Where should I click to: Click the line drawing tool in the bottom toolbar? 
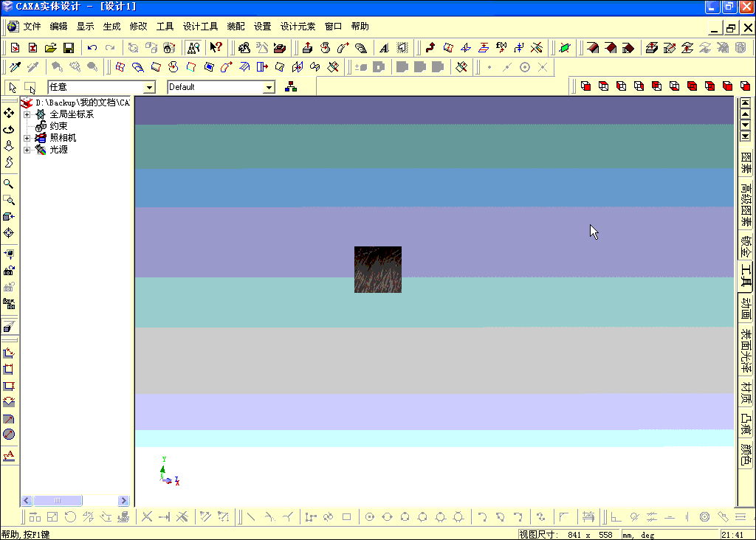click(x=251, y=517)
